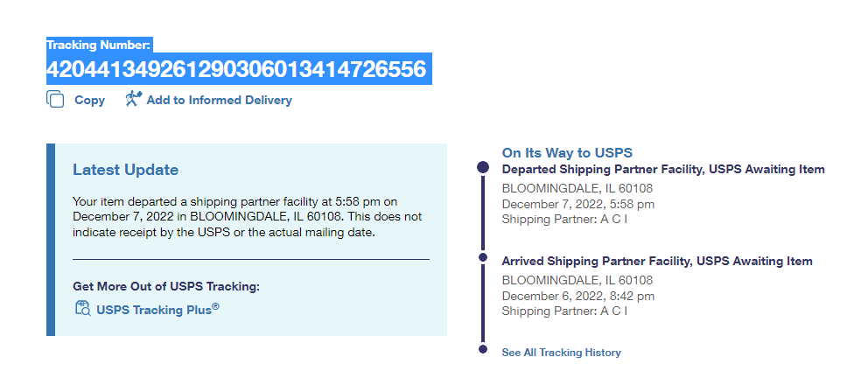Click the highlighted tracking number
The image size is (868, 378).
pos(236,69)
